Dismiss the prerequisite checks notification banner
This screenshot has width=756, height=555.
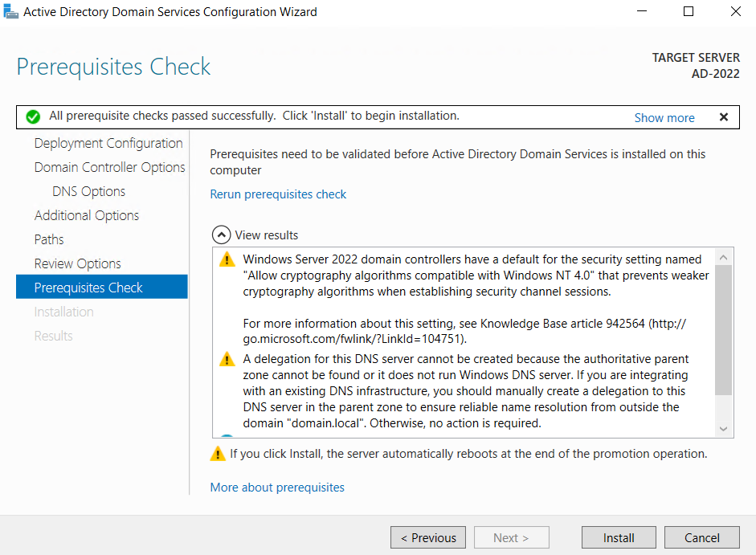pos(722,116)
